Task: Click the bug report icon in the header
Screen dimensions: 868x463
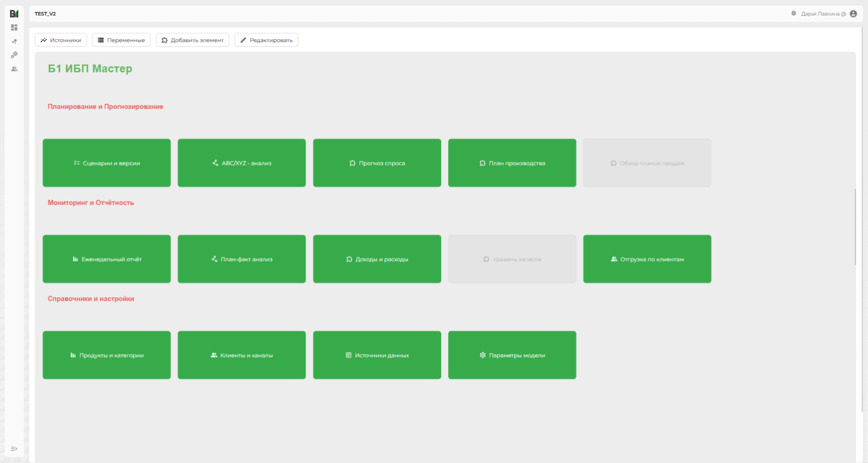Action: pyautogui.click(x=794, y=14)
